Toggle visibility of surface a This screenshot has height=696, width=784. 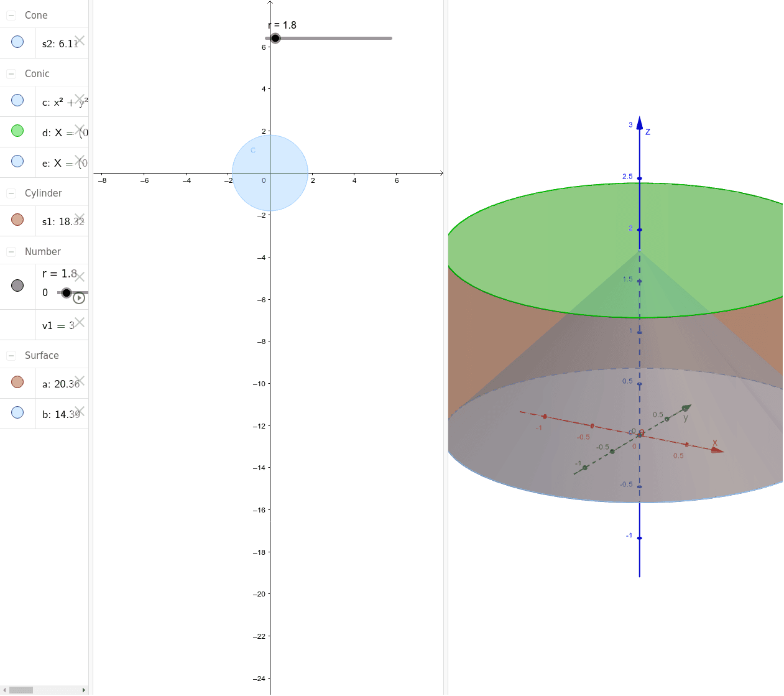[17, 382]
